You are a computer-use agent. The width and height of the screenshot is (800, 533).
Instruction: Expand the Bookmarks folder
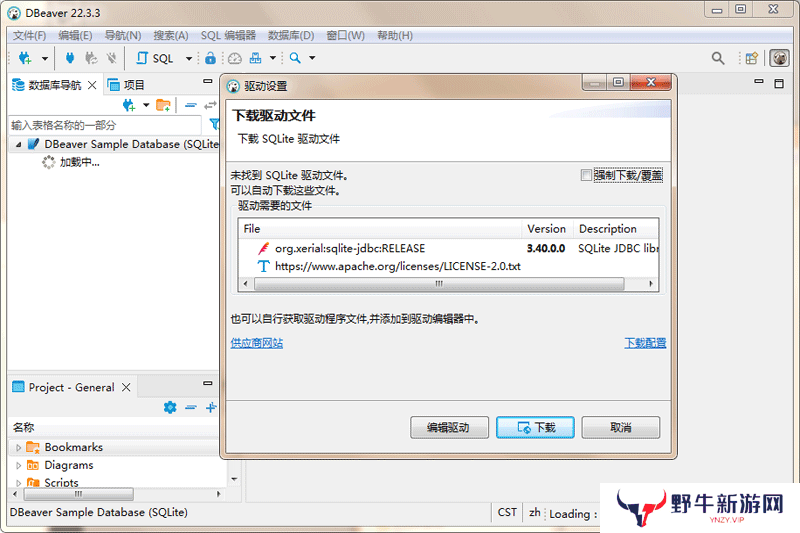click(x=18, y=448)
